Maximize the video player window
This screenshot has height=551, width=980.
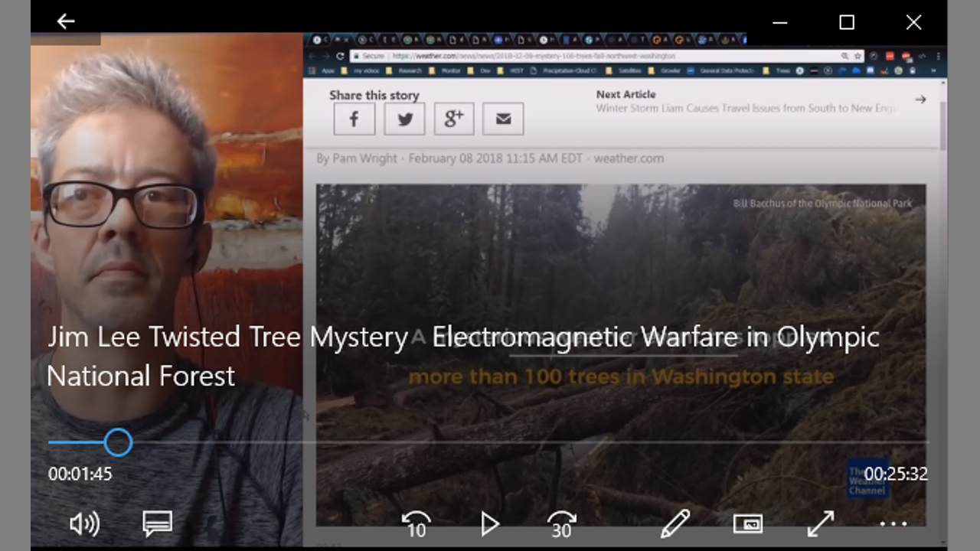pyautogui.click(x=847, y=22)
